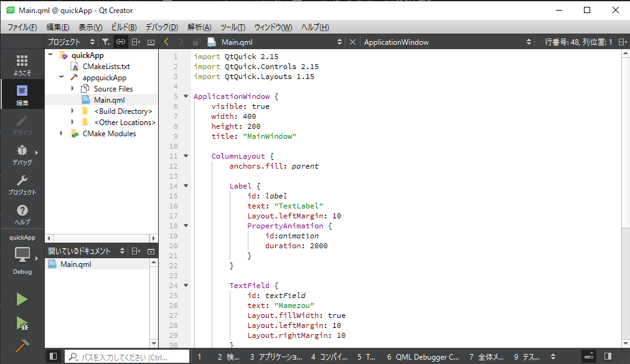The width and height of the screenshot is (630, 364).
Task: Expand the Source Files tree node
Action: (x=72, y=89)
